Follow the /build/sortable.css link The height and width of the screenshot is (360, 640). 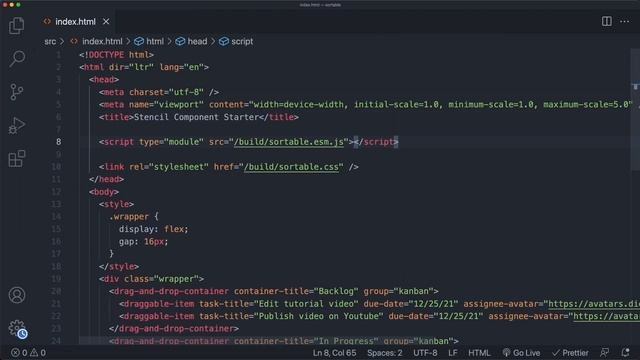click(291, 167)
